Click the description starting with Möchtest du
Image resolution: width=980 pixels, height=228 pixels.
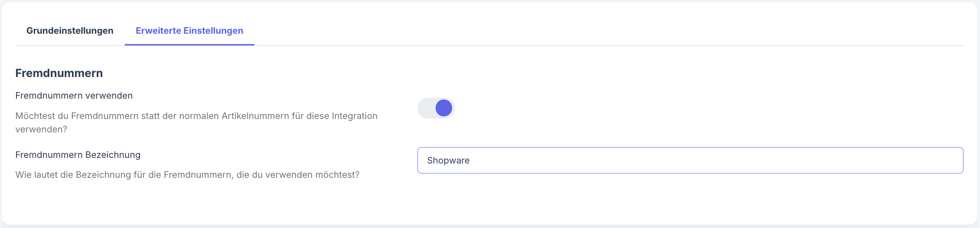pos(196,116)
